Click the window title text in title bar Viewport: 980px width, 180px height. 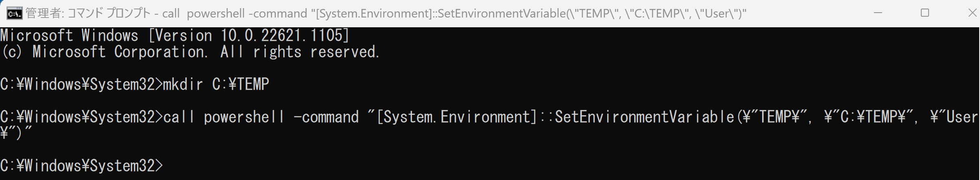coord(386,13)
